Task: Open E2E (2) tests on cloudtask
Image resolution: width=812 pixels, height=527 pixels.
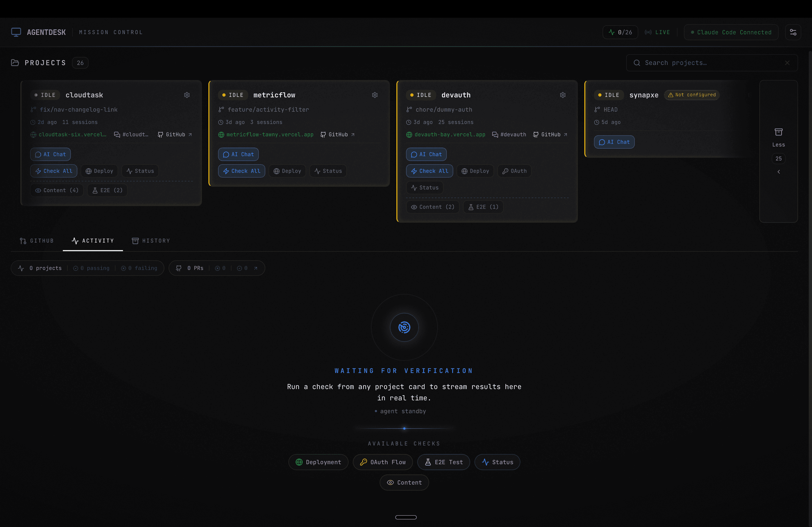Action: (x=107, y=190)
